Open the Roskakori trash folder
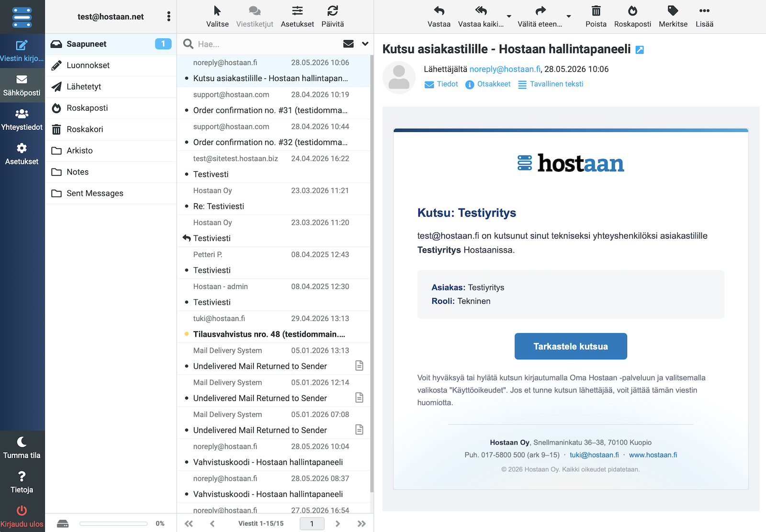The width and height of the screenshot is (766, 532). pyautogui.click(x=111, y=129)
